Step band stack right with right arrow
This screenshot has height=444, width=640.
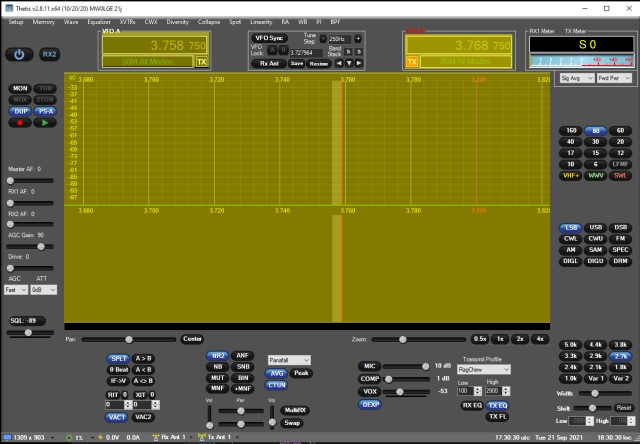[359, 63]
